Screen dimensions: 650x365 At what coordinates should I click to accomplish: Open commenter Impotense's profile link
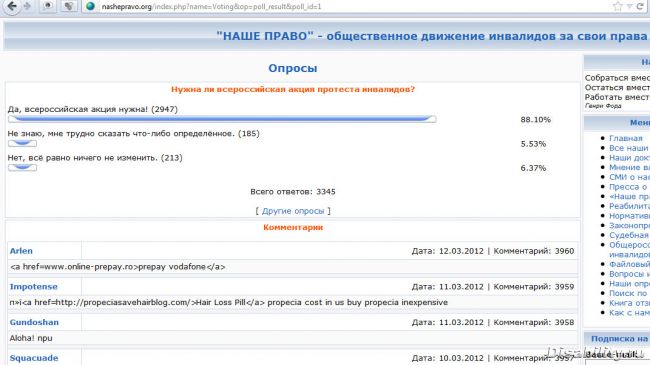pos(34,287)
